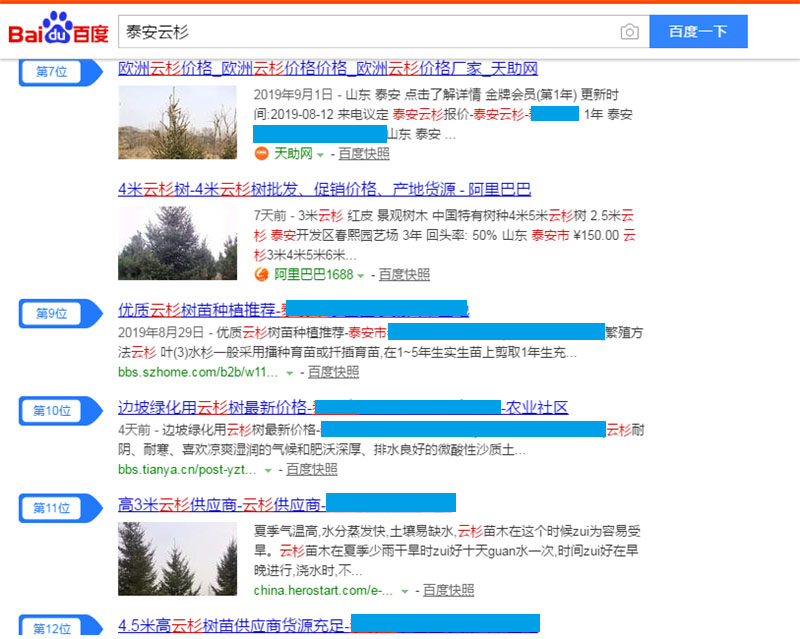The height and width of the screenshot is (639, 800).
Task: Open 百度快照 for bbs.tianya.cn result
Action: [x=312, y=470]
